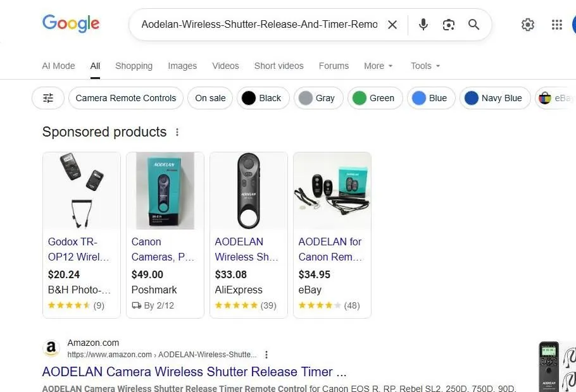Open the filter options sliders icon chip
The width and height of the screenshot is (576, 392).
(x=48, y=98)
